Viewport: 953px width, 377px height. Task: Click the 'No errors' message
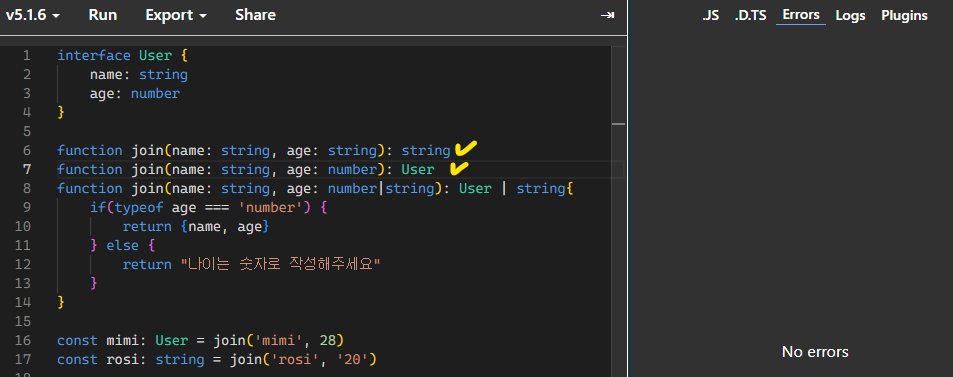click(x=815, y=351)
